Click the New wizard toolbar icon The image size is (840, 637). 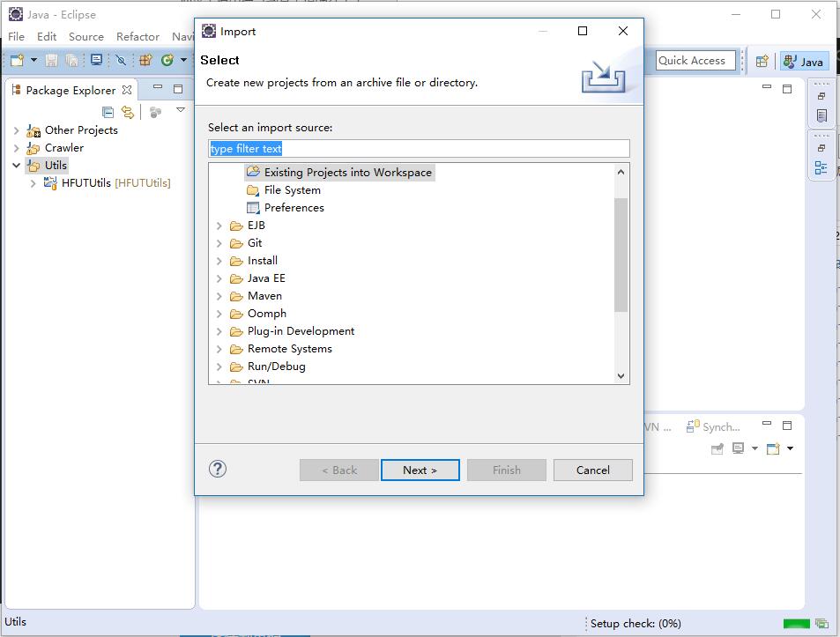[x=17, y=60]
